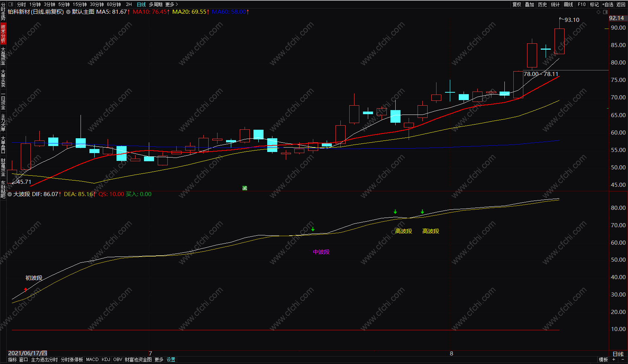Click the 93.10 high price label
This screenshot has height=364, width=628.
[x=572, y=20]
